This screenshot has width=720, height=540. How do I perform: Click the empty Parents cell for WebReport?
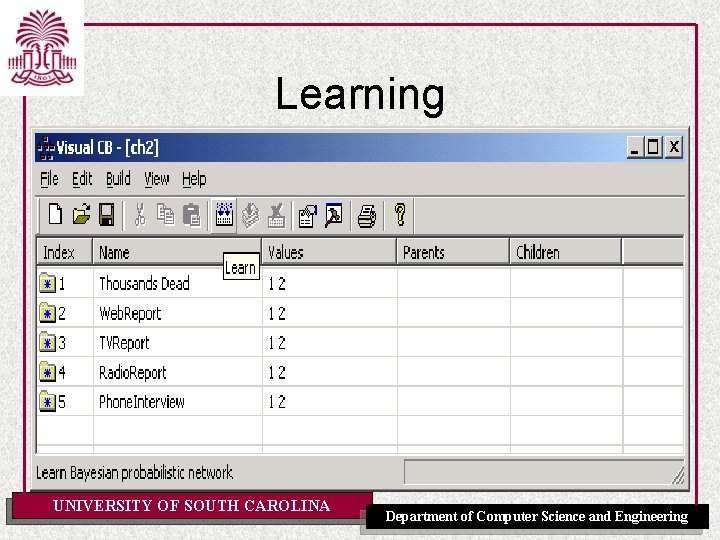(454, 313)
